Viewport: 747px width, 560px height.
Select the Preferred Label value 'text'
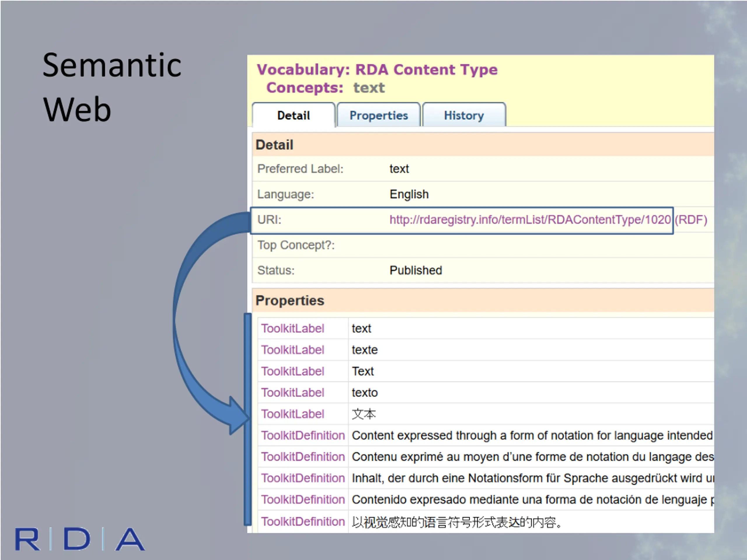pyautogui.click(x=399, y=169)
